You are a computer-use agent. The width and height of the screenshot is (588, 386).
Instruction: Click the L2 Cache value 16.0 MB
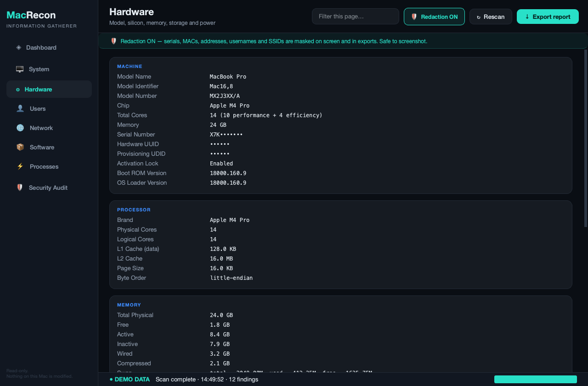(221, 259)
